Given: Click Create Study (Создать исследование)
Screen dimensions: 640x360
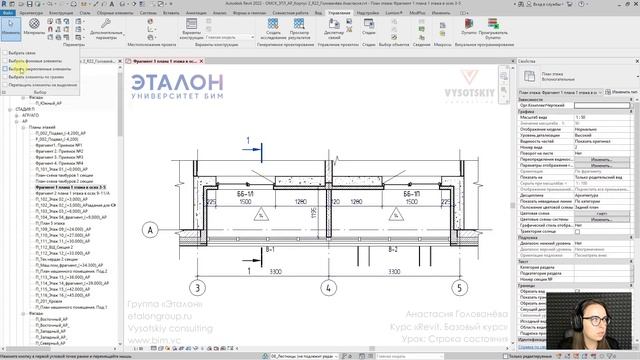Looking at the screenshot, I should coord(273,29).
